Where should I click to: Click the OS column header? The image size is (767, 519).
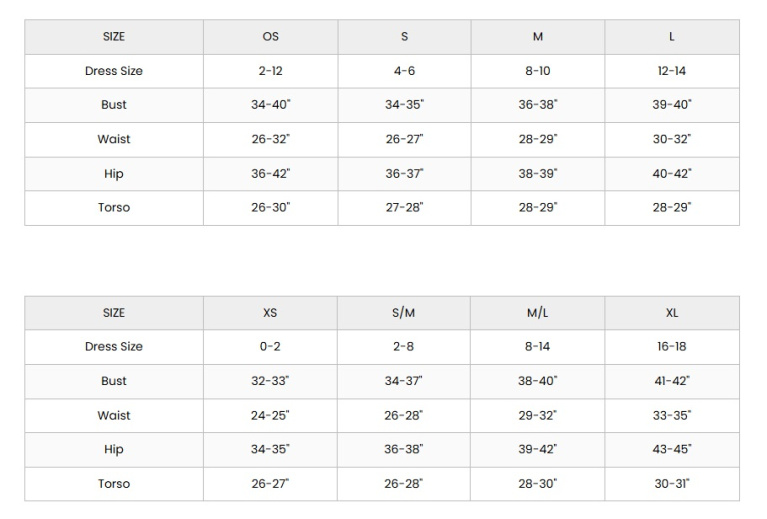click(x=270, y=37)
